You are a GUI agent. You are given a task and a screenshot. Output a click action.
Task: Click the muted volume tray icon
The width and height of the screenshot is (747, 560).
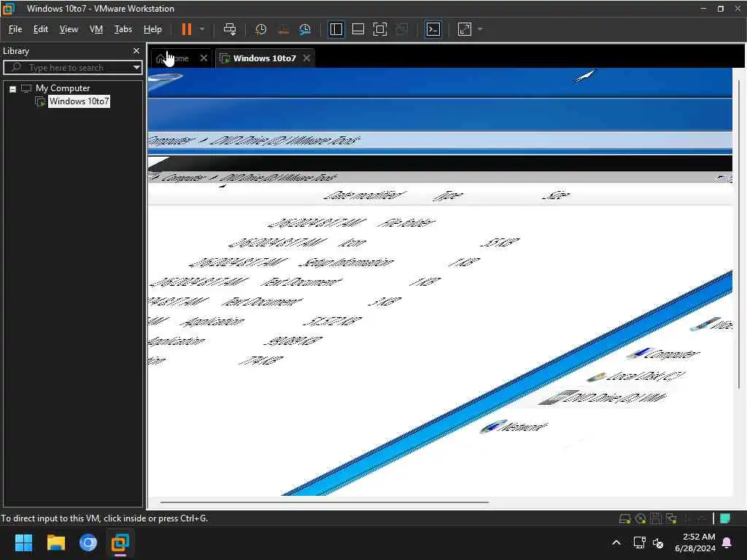click(x=658, y=542)
